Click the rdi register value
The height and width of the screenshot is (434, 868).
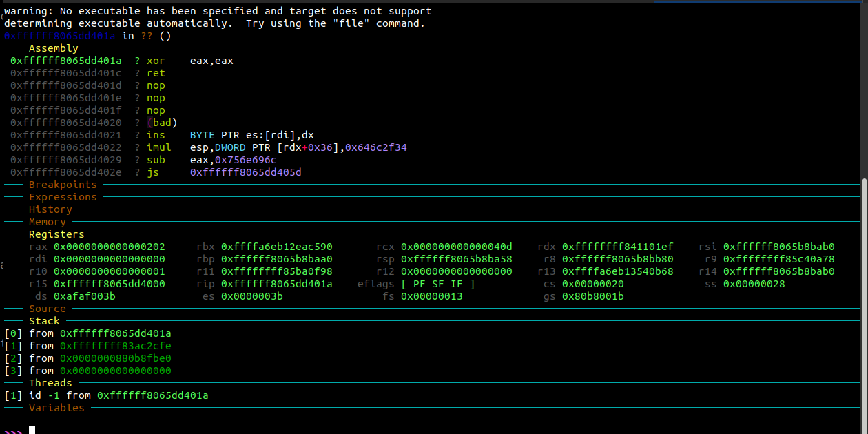point(110,259)
